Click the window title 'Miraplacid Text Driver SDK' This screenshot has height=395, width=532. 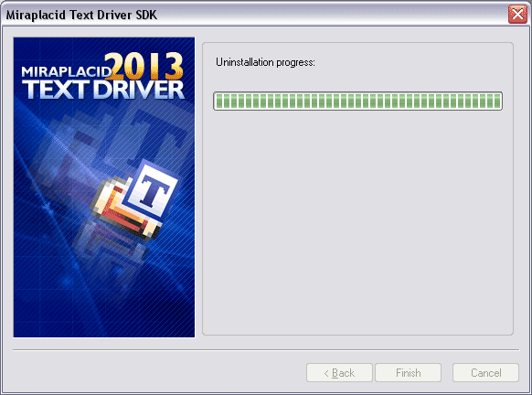click(x=81, y=15)
